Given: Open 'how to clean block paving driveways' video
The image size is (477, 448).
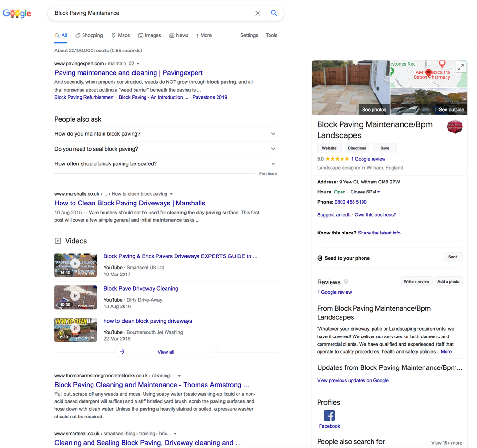Looking at the screenshot, I should 148,321.
